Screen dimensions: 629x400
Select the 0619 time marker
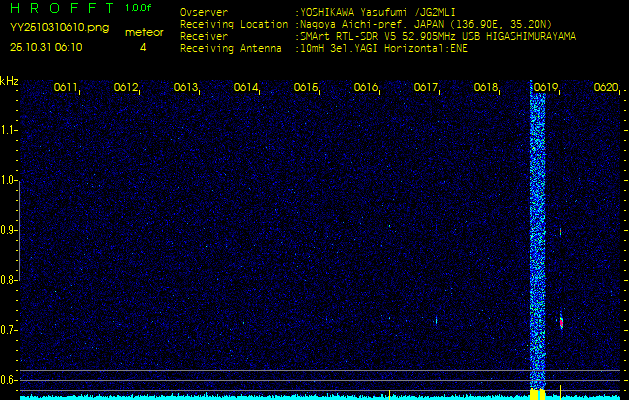(546, 88)
